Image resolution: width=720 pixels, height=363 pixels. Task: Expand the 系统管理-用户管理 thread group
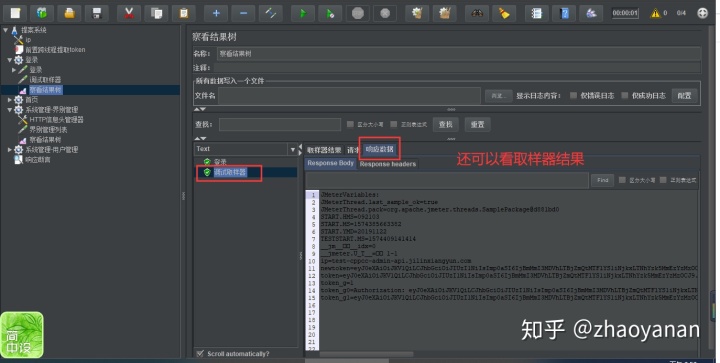pos(10,150)
